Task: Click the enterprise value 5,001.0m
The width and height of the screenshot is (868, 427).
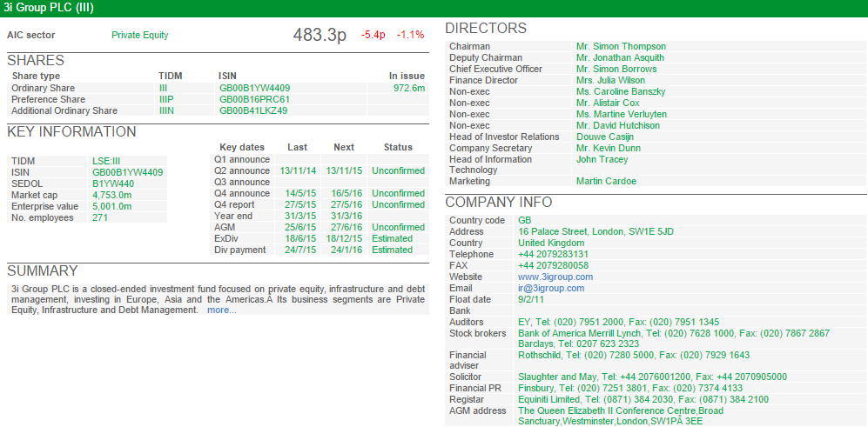Action: [x=112, y=206]
